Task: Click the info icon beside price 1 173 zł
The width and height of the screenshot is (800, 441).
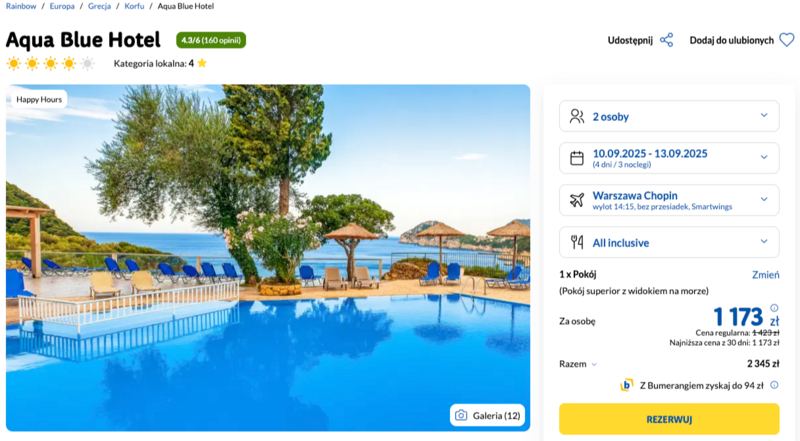Action: (x=774, y=308)
